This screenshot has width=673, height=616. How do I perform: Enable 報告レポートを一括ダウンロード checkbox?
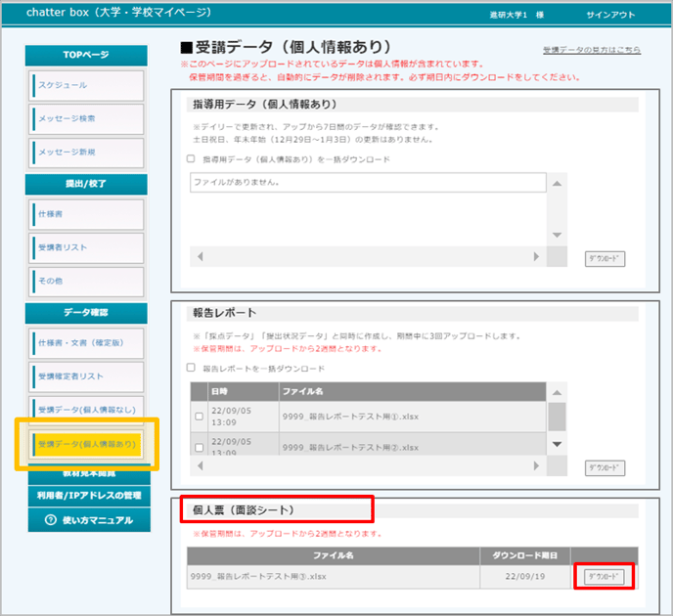click(191, 369)
